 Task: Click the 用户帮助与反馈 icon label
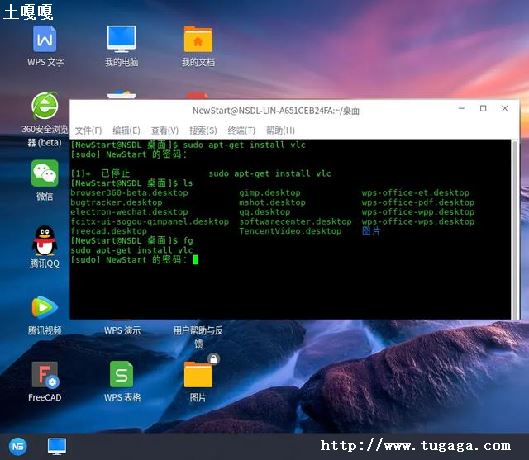(198, 336)
